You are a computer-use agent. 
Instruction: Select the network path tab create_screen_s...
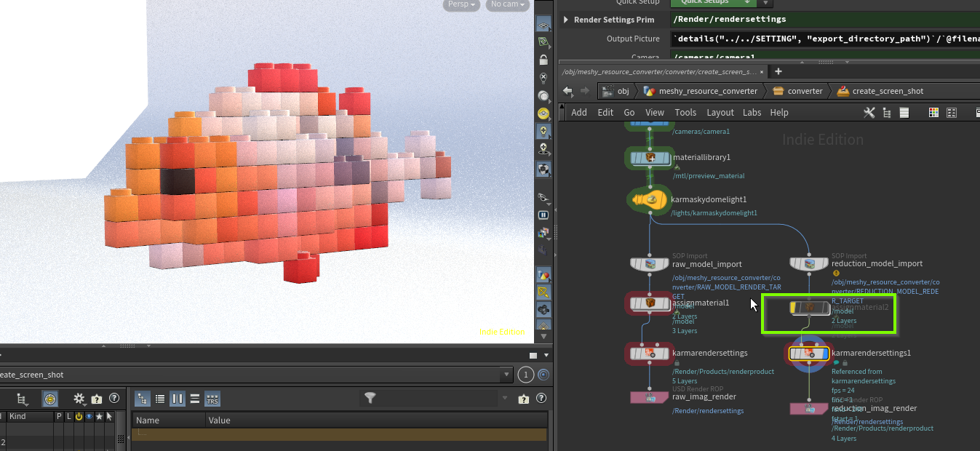coord(658,72)
